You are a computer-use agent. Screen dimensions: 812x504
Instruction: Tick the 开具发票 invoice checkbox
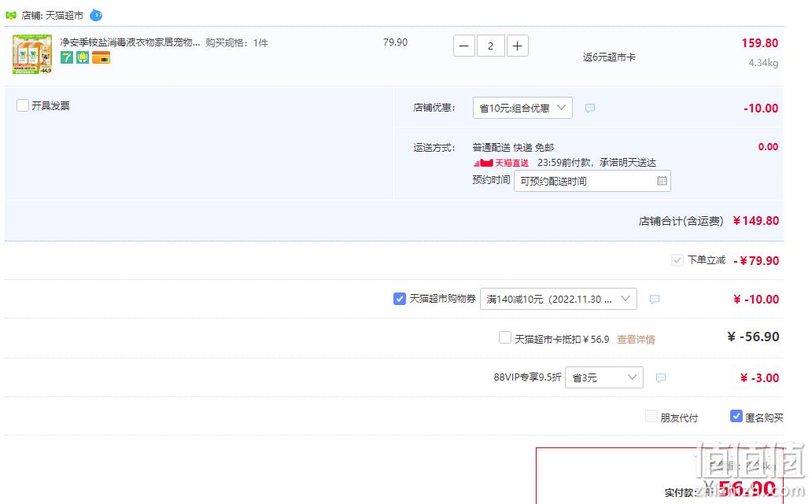tap(23, 105)
